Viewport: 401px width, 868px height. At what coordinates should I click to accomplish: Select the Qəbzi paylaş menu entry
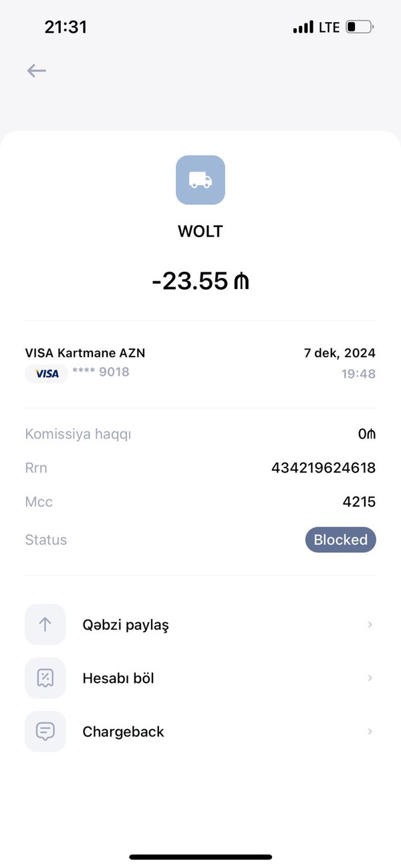click(200, 624)
